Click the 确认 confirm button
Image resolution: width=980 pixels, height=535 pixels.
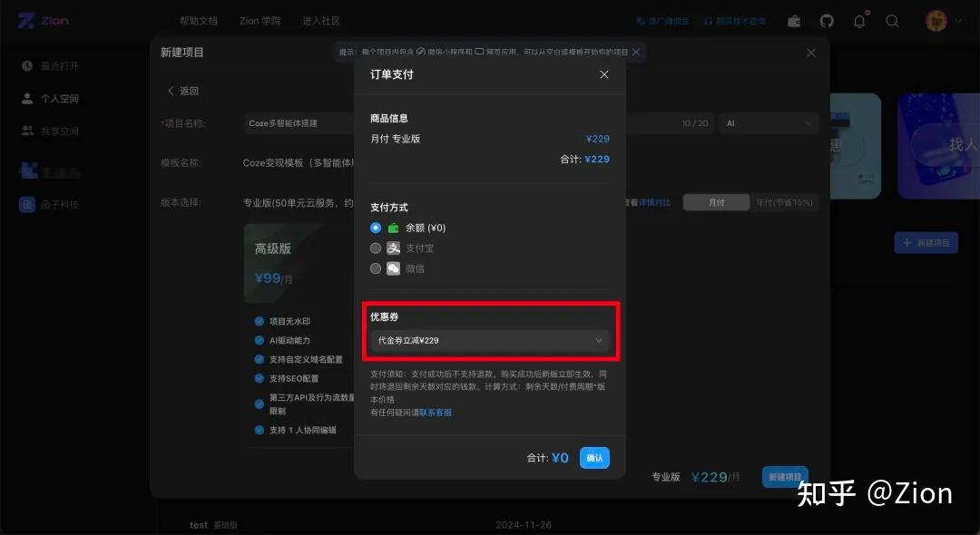[x=594, y=458]
